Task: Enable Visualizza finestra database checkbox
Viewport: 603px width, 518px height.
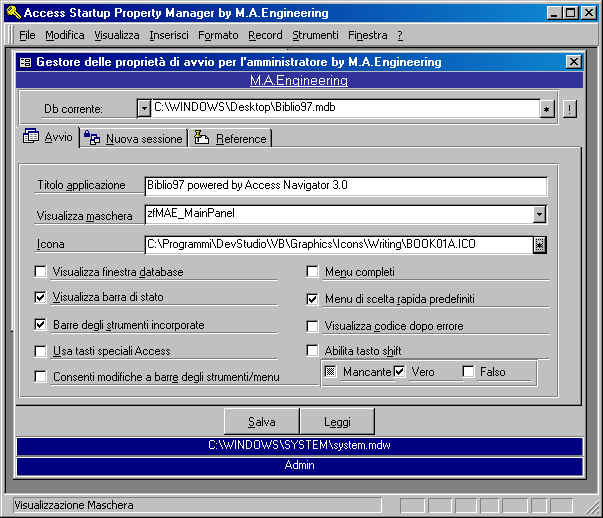Action: coord(41,271)
